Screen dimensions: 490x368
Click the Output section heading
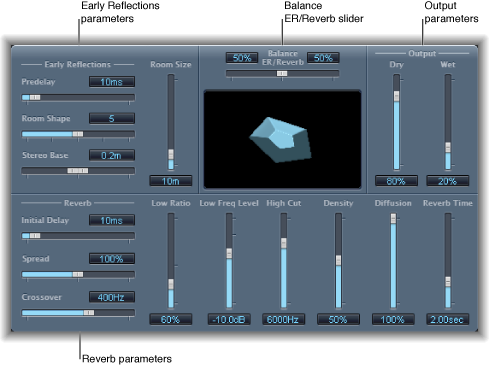[x=422, y=53]
